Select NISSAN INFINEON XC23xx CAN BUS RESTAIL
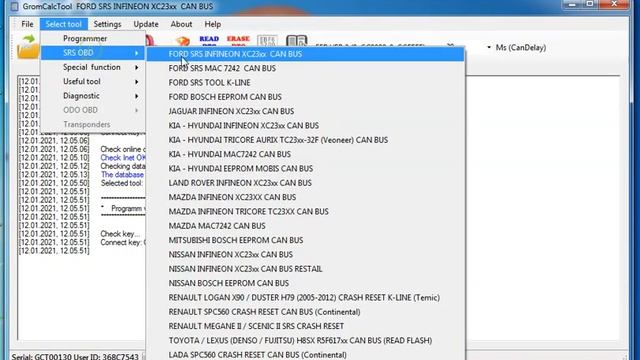 pyautogui.click(x=305, y=269)
